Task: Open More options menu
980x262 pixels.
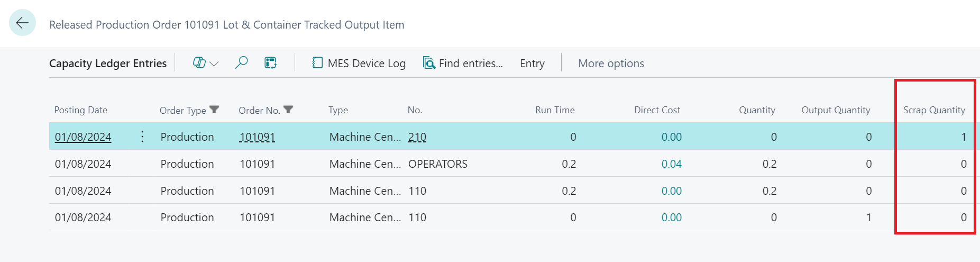Action: (x=611, y=64)
